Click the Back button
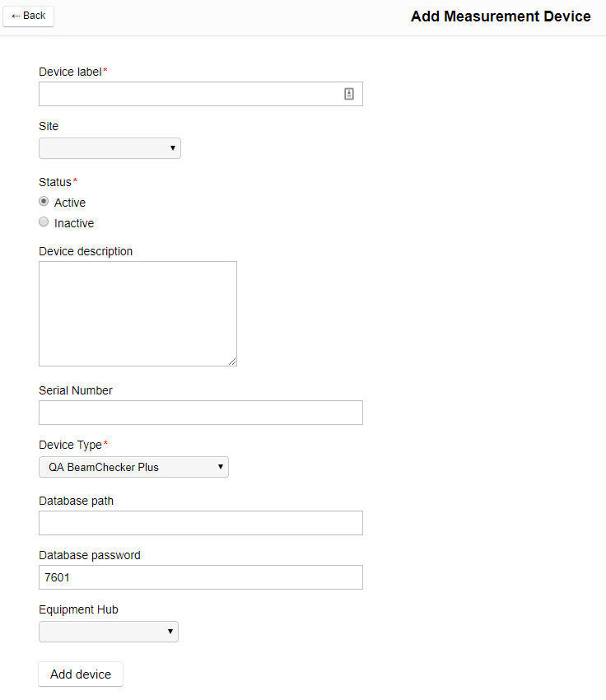The image size is (606, 700). point(29,16)
